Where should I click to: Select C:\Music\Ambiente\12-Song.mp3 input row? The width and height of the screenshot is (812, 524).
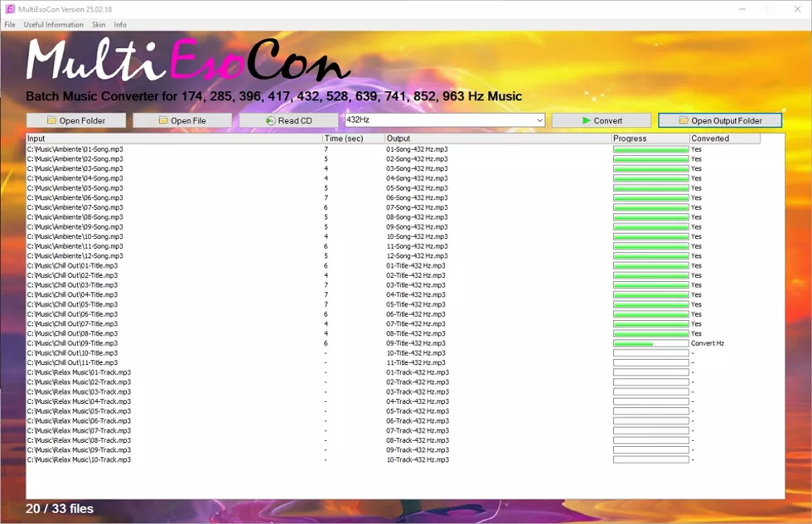coord(75,256)
